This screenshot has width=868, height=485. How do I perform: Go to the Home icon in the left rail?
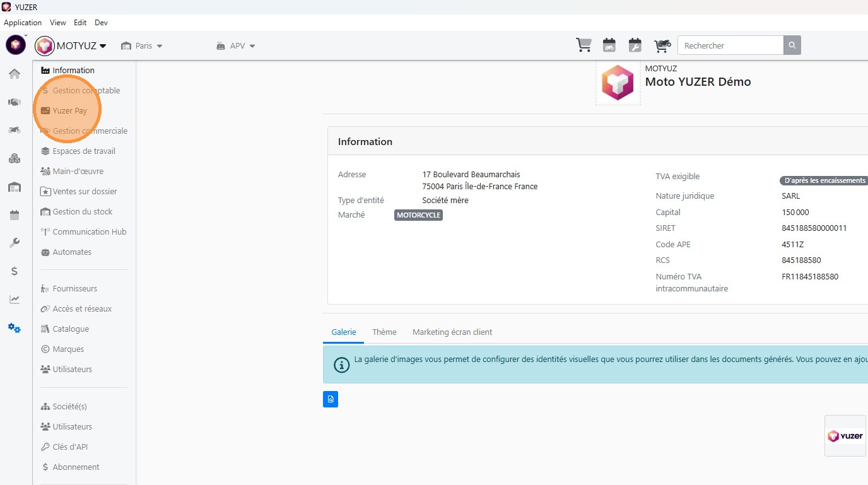15,74
